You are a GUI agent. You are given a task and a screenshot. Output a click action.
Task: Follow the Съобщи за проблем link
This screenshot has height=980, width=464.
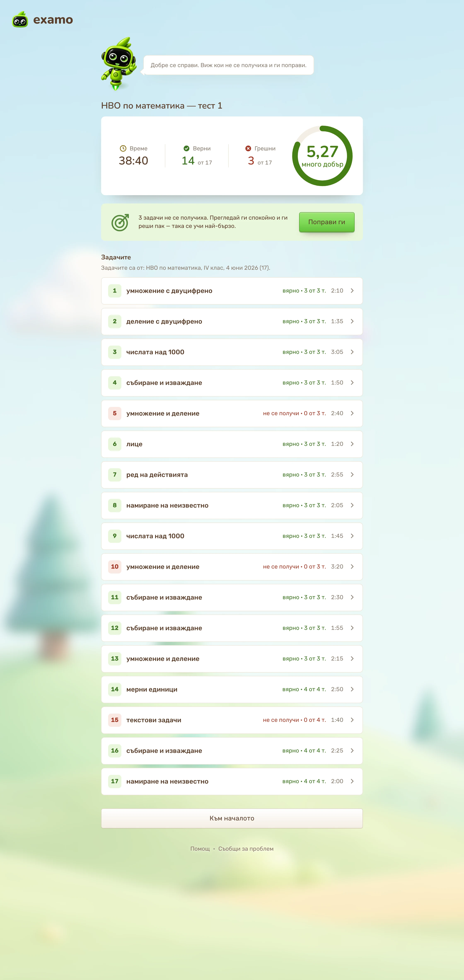pos(246,849)
